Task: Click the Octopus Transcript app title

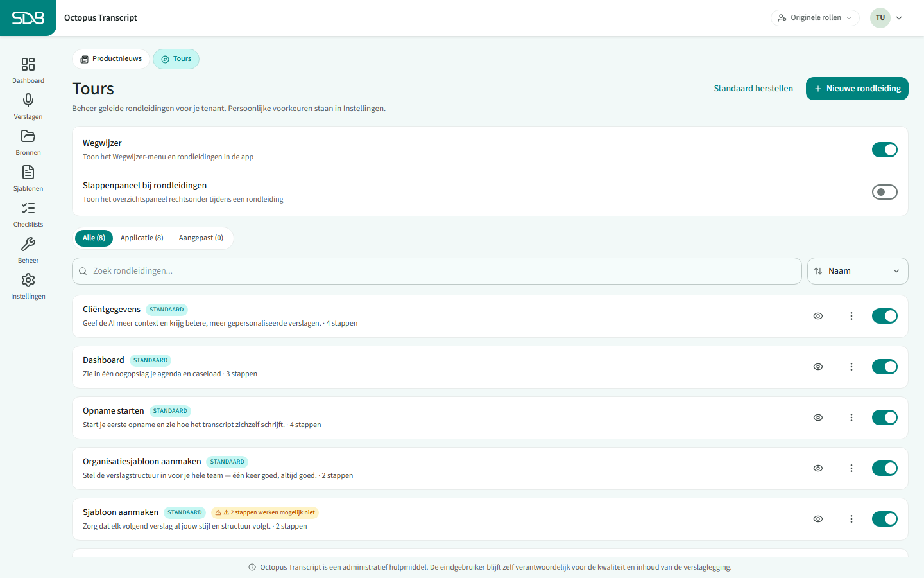Action: [101, 18]
